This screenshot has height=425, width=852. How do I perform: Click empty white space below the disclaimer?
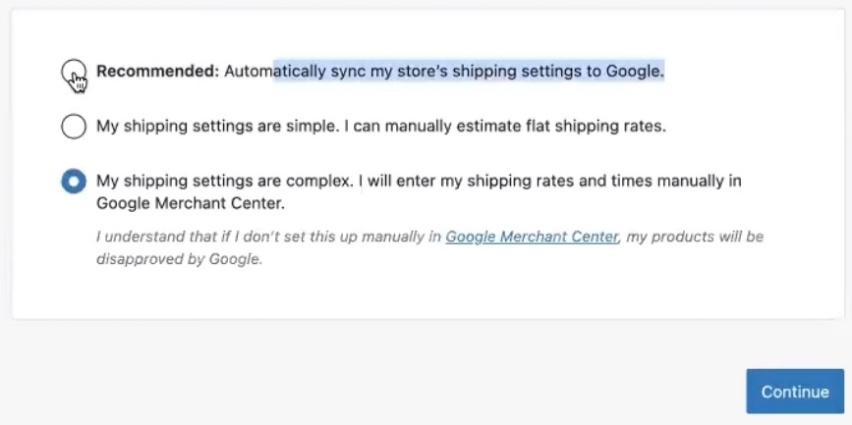(420, 294)
